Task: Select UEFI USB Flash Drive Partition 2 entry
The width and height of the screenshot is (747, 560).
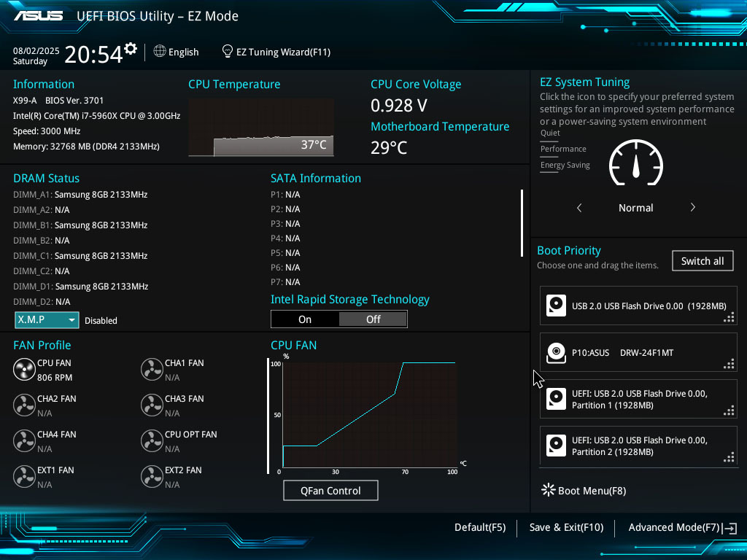Action: pos(638,446)
